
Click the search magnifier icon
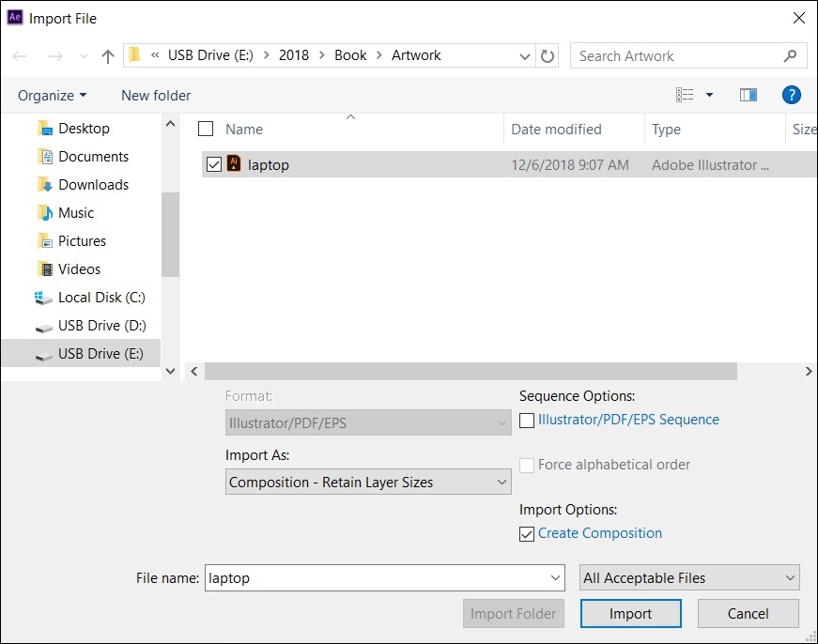[791, 55]
